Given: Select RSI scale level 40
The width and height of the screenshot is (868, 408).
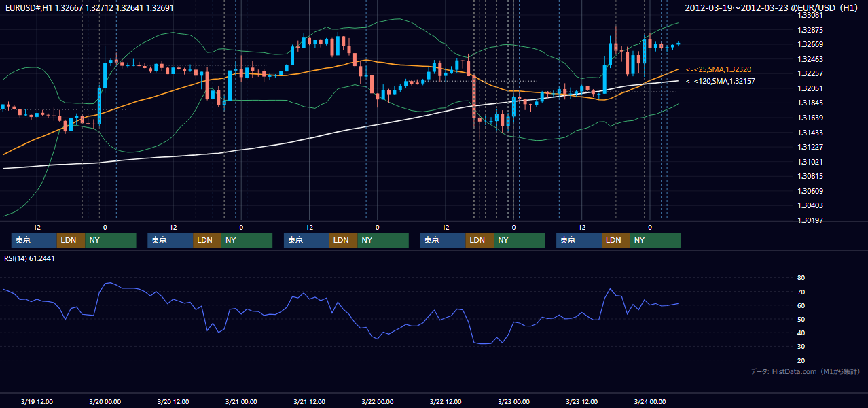Looking at the screenshot, I should [801, 333].
